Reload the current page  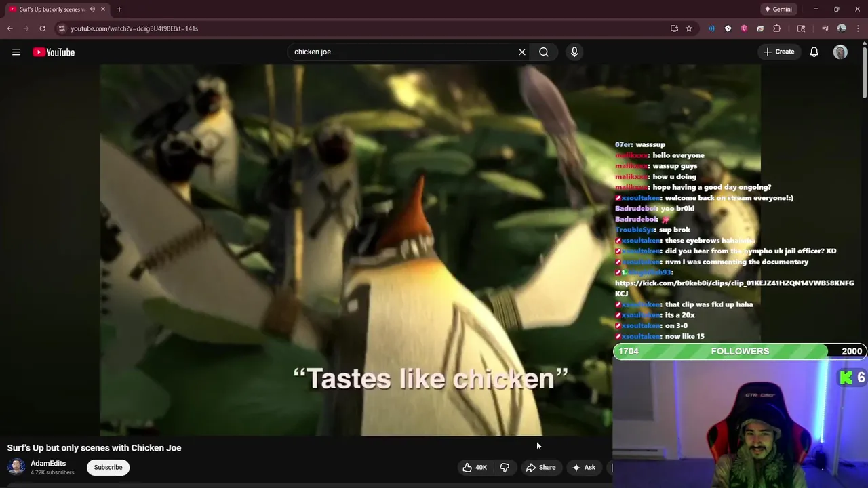(42, 28)
